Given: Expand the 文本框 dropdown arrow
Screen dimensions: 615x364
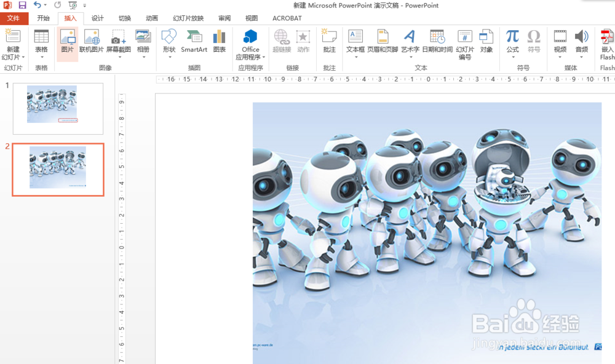Looking at the screenshot, I should (x=355, y=57).
